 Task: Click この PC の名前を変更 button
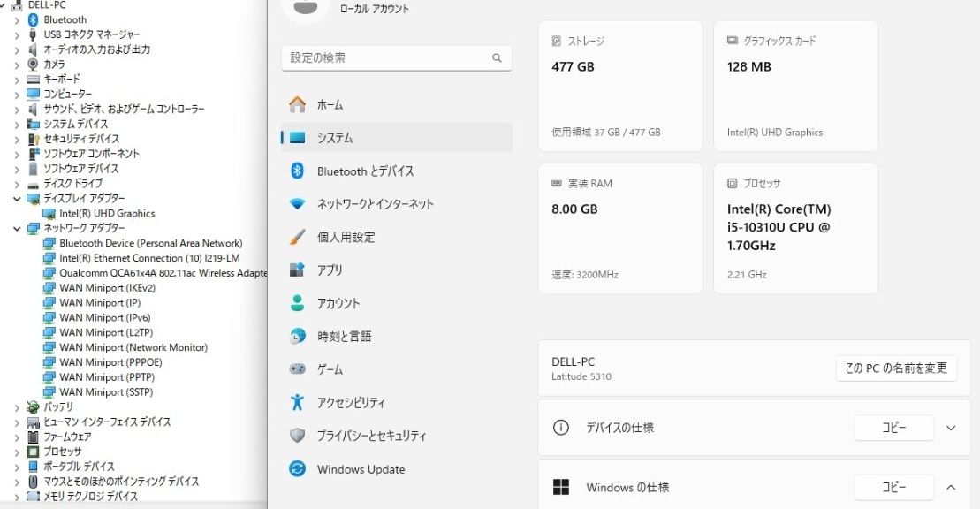click(x=896, y=368)
